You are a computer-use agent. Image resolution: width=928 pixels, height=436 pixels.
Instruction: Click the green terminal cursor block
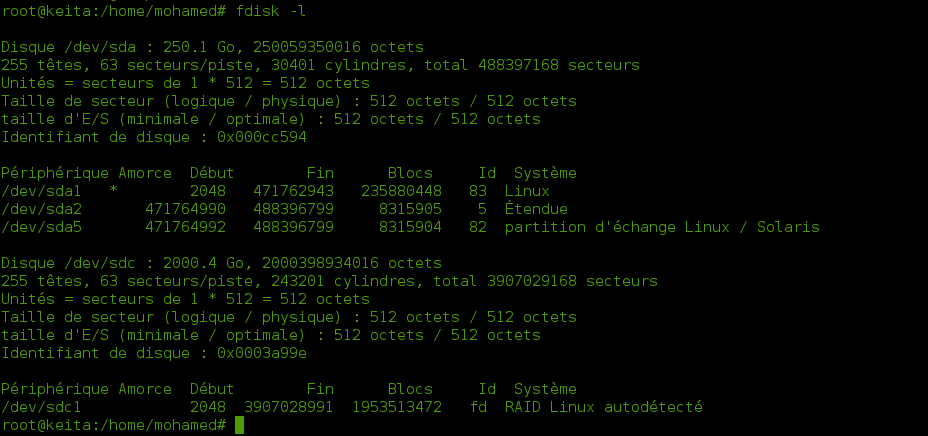239,425
